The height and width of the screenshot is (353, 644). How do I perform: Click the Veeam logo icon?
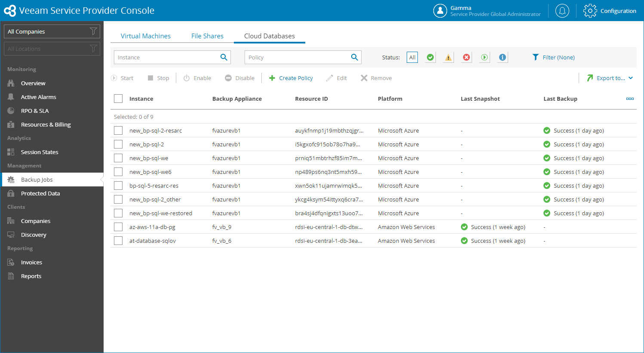10,11
